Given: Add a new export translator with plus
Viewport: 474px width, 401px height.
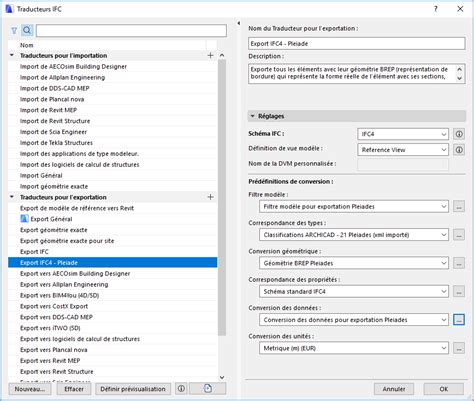Looking at the screenshot, I should (x=210, y=197).
